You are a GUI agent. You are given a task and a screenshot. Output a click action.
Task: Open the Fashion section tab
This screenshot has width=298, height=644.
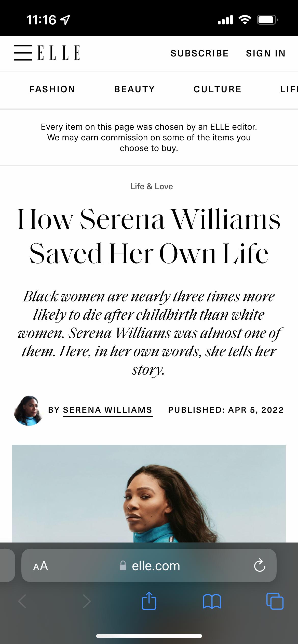click(52, 89)
